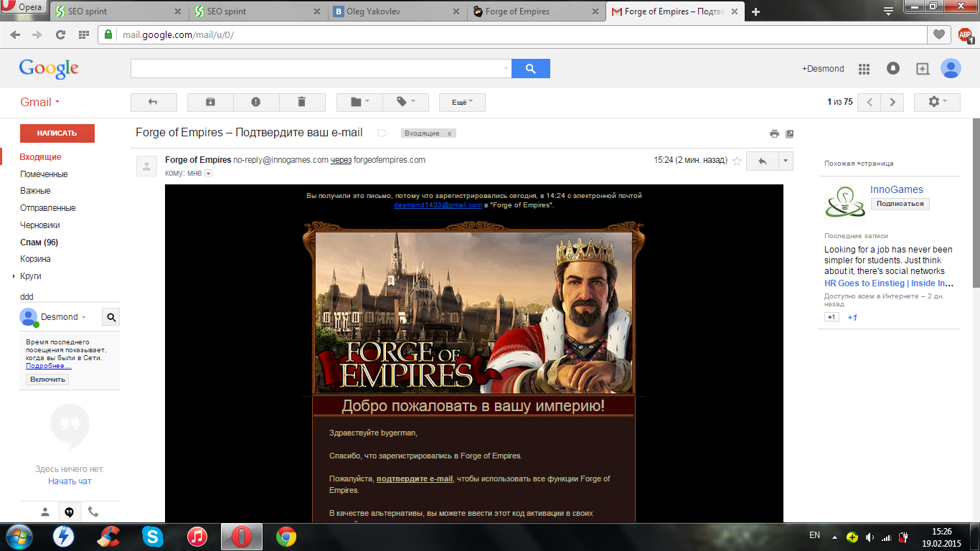
Task: Open more reply options dropdown arrow
Action: 786,161
